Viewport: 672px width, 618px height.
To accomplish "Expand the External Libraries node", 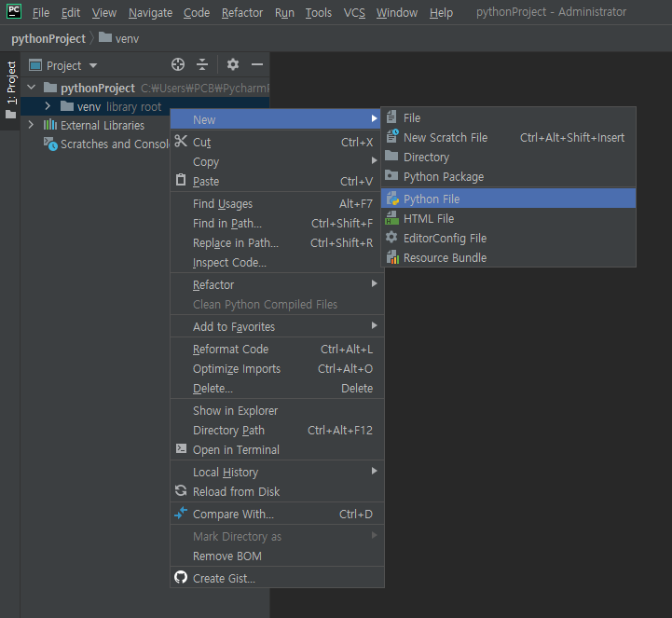I will click(x=31, y=125).
